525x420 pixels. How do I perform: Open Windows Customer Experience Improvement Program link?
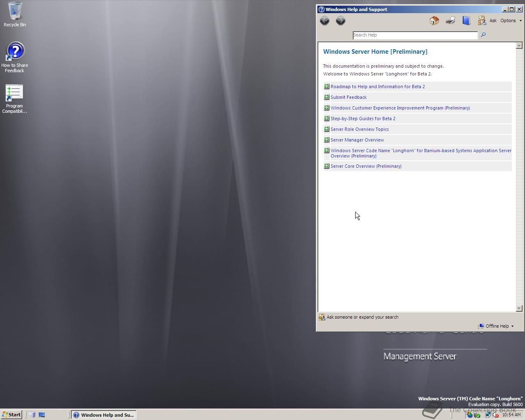point(400,108)
